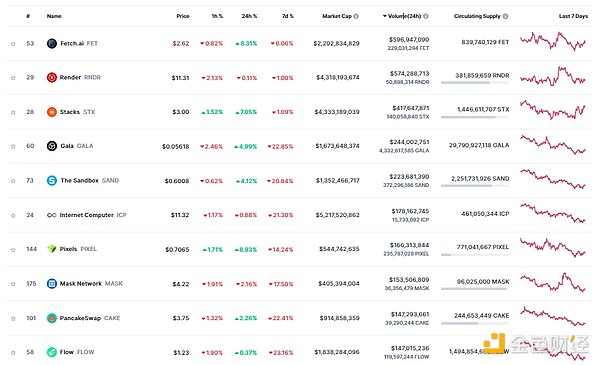600x365 pixels.
Task: Sort table by 7d % column header
Action: 287,16
